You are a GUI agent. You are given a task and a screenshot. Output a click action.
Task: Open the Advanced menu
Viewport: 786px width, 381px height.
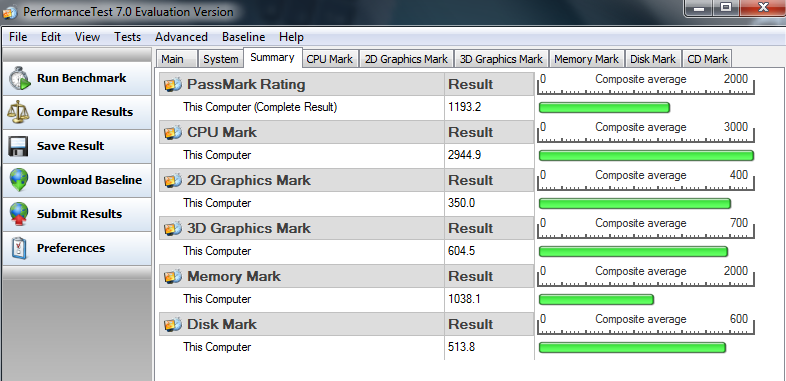(x=181, y=37)
